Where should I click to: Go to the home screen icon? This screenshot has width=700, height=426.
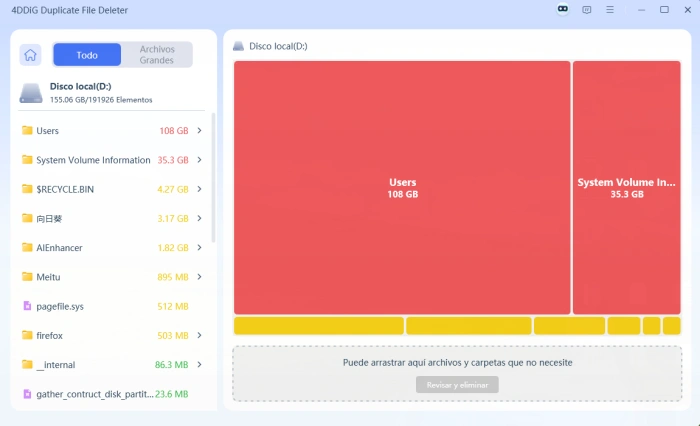click(30, 55)
